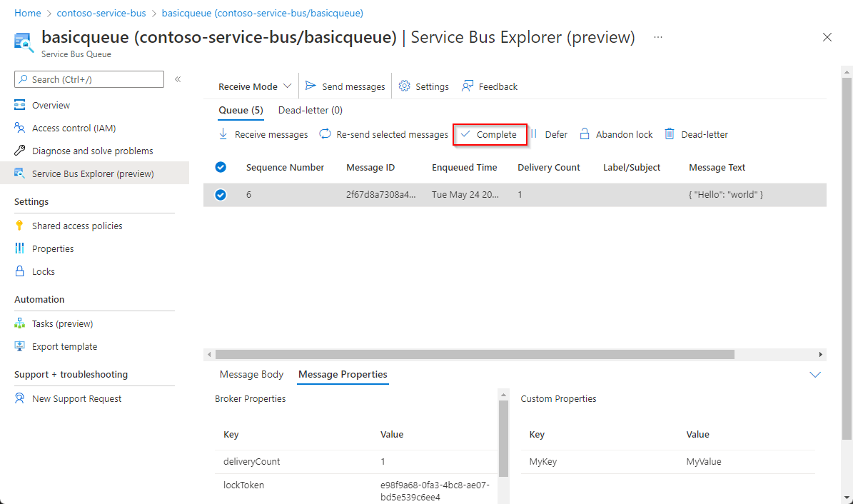Click the Complete button
Screen dimensions: 853x504
point(490,133)
